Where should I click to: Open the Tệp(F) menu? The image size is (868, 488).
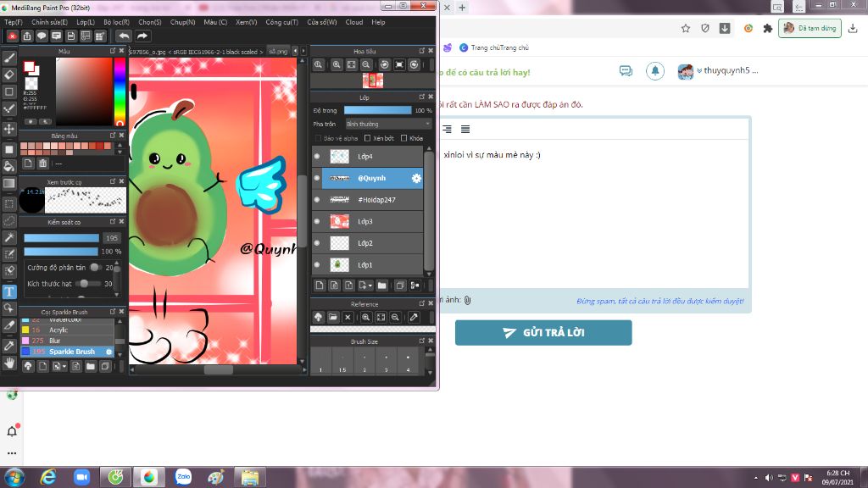[x=14, y=22]
